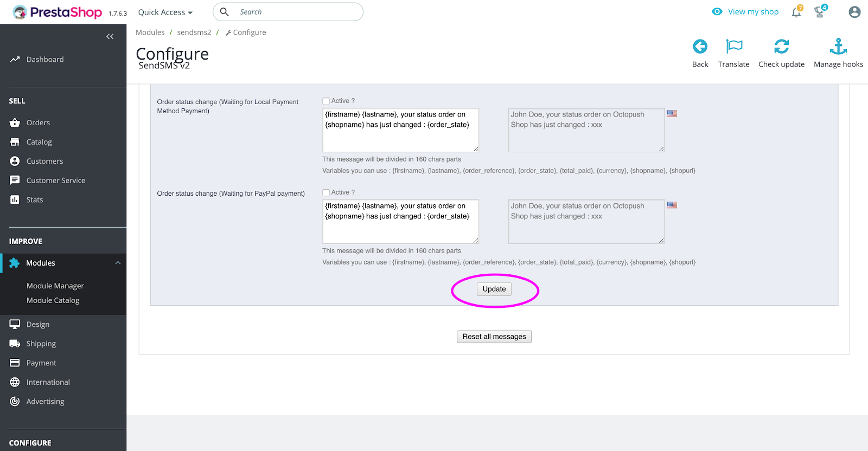Click the Customer Service chat icon
This screenshot has height=451, width=868.
coord(15,181)
